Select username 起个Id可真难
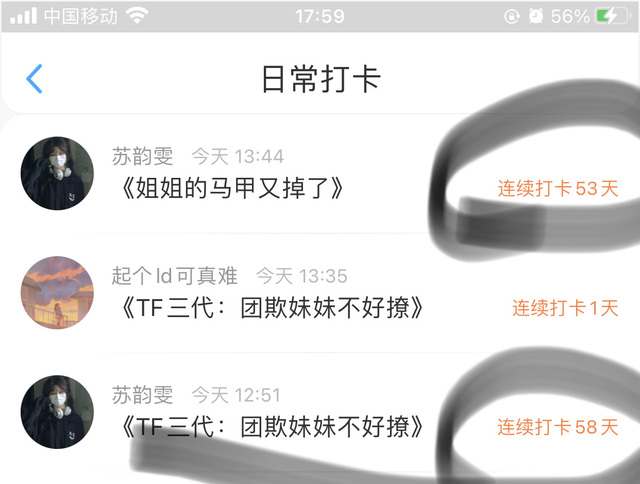The image size is (640, 484). pos(174,276)
